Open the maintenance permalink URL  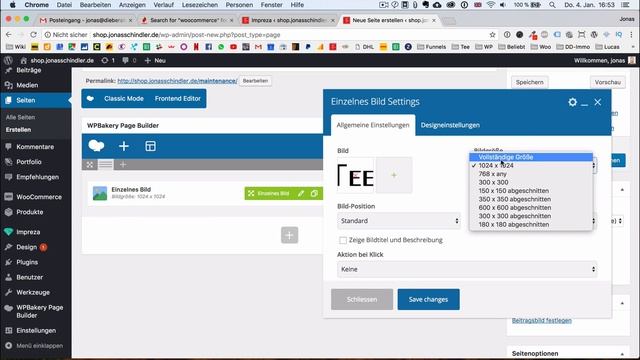(177, 81)
